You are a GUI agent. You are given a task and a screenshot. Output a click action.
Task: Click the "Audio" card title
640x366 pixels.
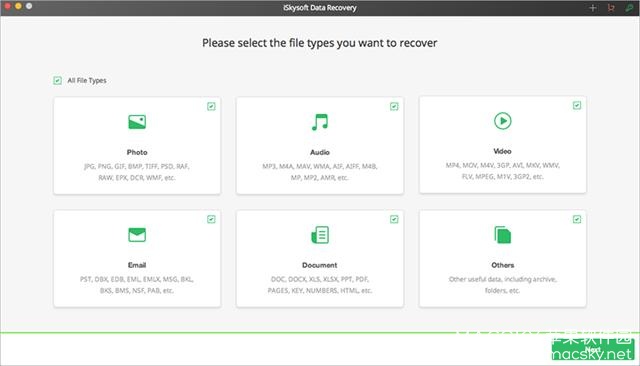click(320, 152)
